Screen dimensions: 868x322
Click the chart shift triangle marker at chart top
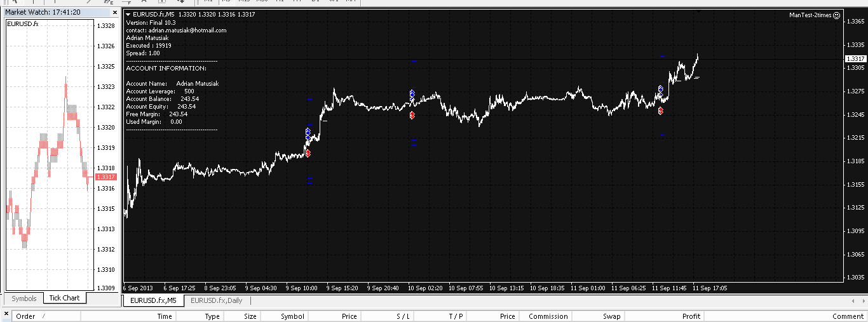[698, 11]
